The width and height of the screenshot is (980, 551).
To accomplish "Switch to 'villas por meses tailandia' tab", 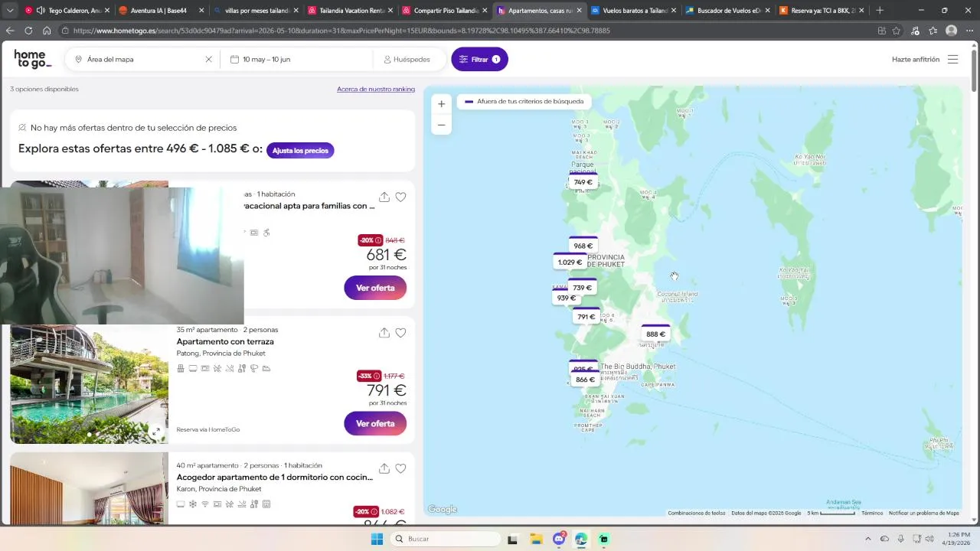I will pyautogui.click(x=254, y=11).
